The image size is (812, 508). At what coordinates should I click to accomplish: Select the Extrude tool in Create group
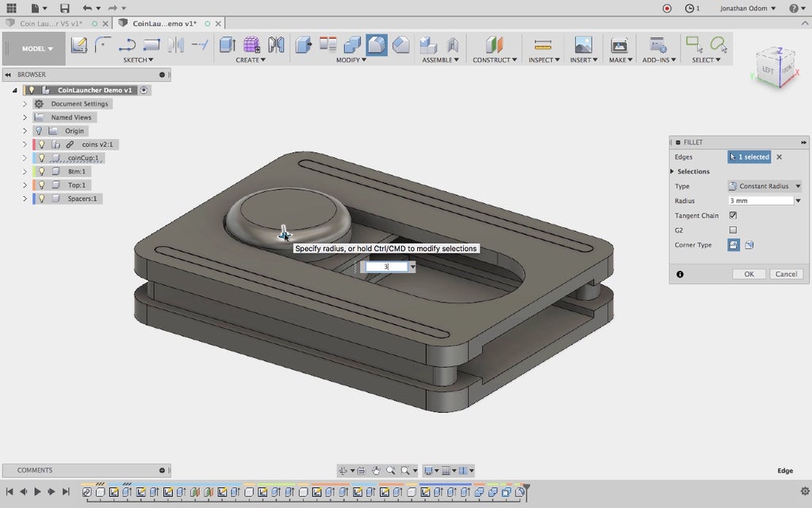(228, 45)
